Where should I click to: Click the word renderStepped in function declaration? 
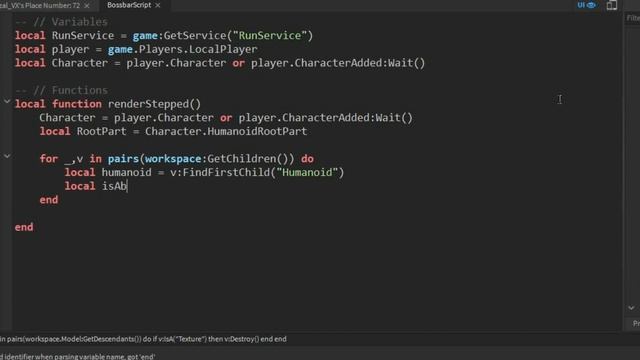(148, 104)
